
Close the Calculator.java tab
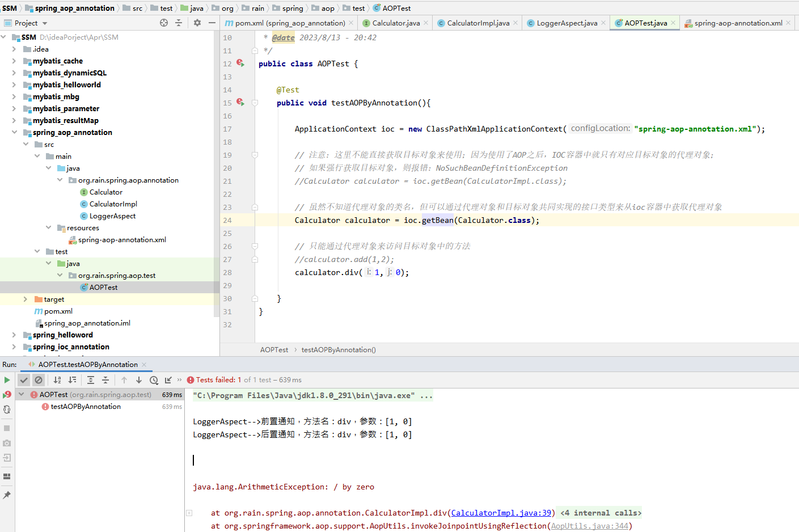click(x=426, y=23)
